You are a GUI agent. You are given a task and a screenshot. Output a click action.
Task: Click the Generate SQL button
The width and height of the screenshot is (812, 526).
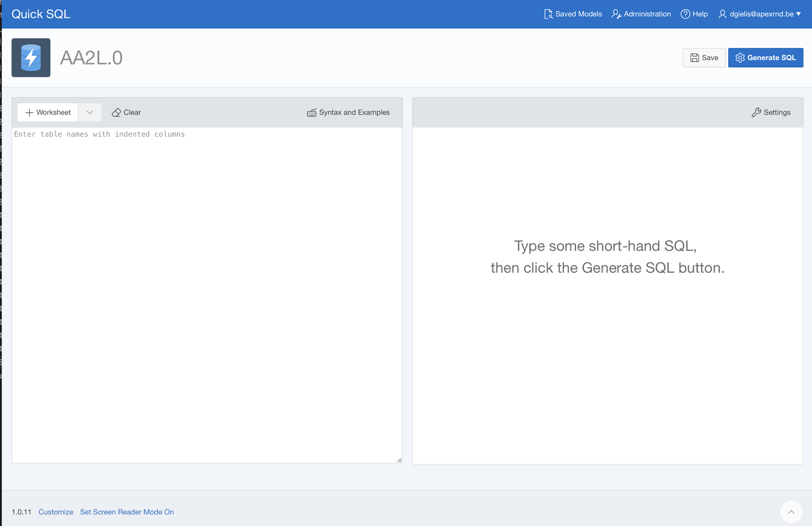(765, 57)
